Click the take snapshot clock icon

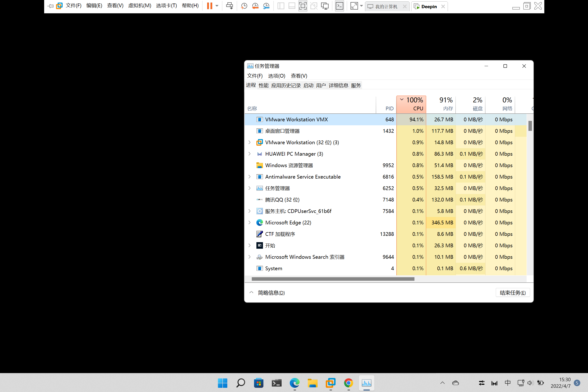pos(244,6)
